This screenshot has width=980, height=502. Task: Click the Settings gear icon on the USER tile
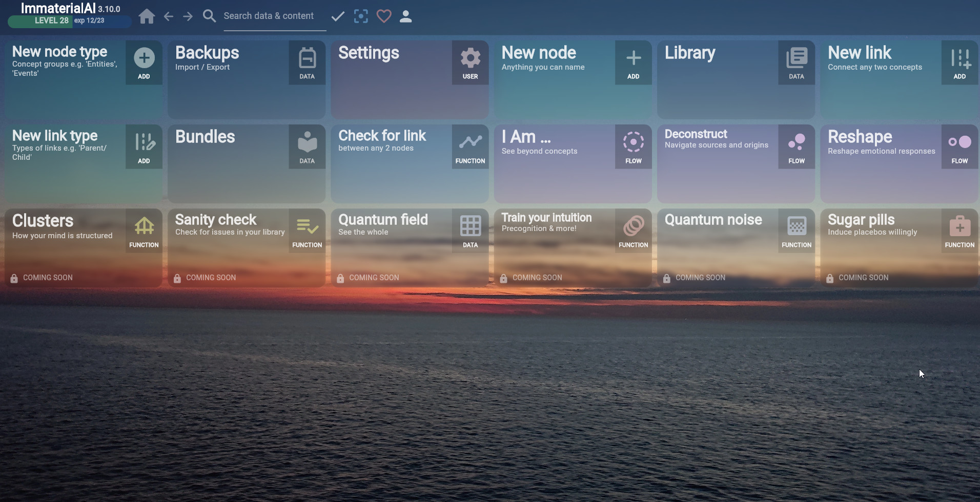(469, 58)
